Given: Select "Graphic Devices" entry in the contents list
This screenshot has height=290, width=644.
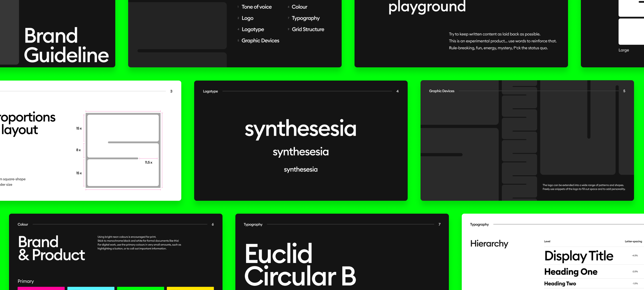Looking at the screenshot, I should pos(260,41).
